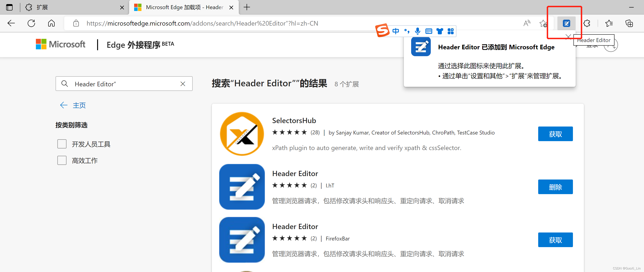The height and width of the screenshot is (272, 644).
Task: Open Header Editor FirefoxBar extension icon
Action: click(x=242, y=240)
